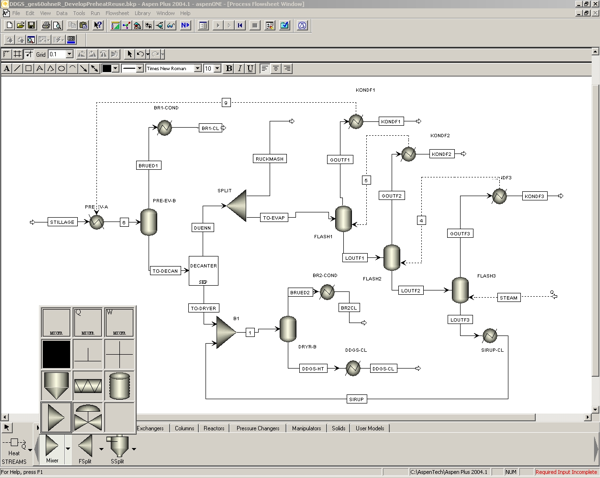
Task: Click the STILLAGE stream label
Action: click(x=62, y=222)
